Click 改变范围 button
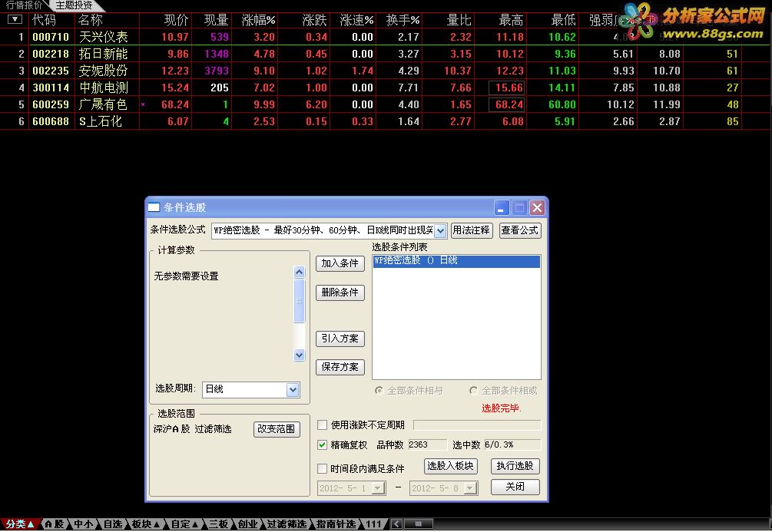Image resolution: width=772 pixels, height=532 pixels. 277,429
